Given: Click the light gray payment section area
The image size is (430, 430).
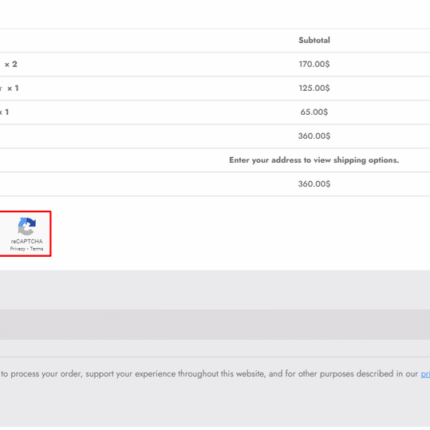Looking at the screenshot, I should (x=215, y=290).
